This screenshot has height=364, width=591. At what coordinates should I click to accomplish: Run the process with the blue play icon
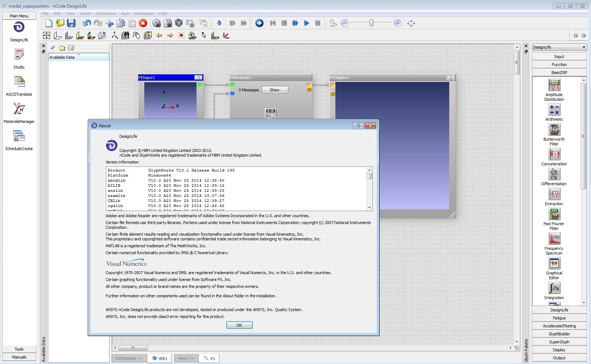pos(306,23)
